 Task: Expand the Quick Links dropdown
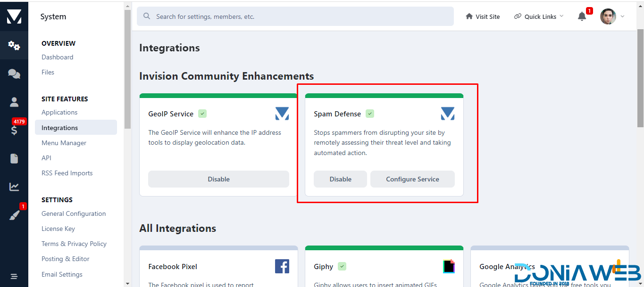point(539,16)
